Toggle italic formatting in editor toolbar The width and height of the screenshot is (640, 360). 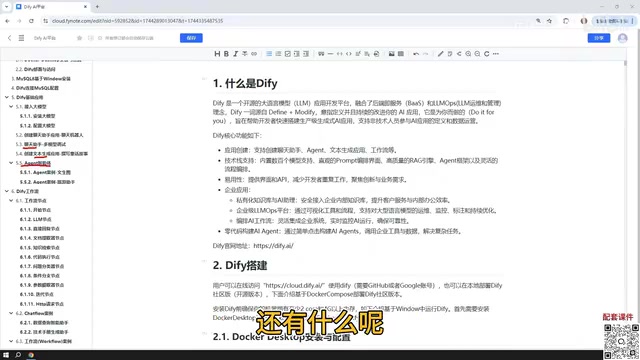pyautogui.click(x=236, y=54)
